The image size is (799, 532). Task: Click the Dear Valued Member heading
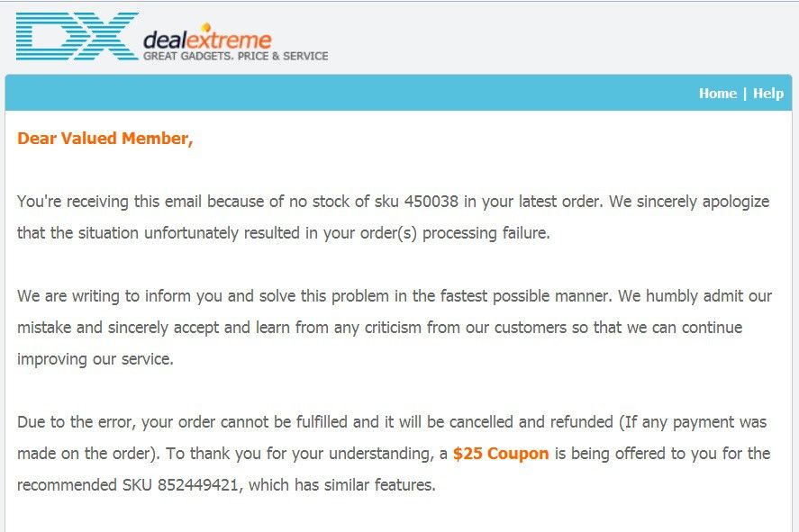click(x=105, y=139)
